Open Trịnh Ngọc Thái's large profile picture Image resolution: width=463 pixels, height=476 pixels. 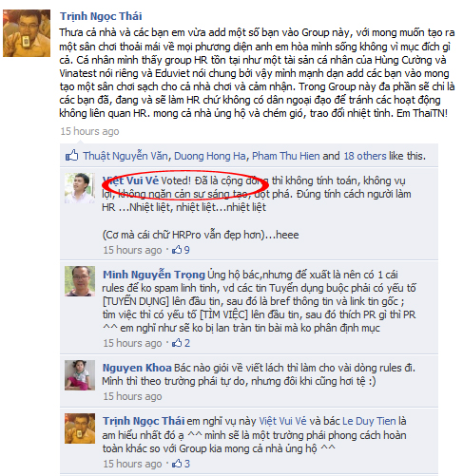pos(27,33)
